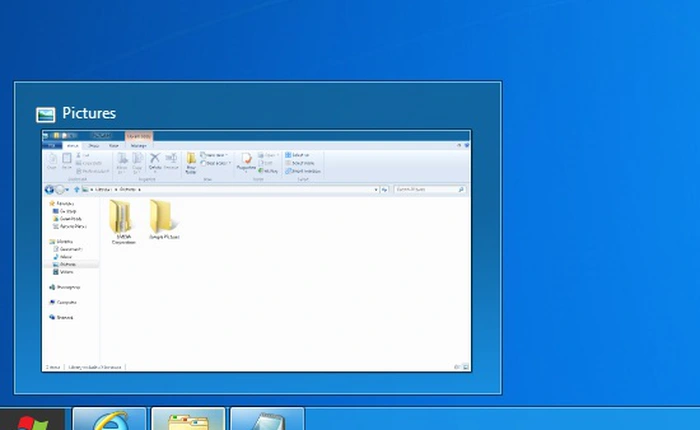Select Pictures in the Libraries tree
The width and height of the screenshot is (700, 430).
(x=68, y=264)
